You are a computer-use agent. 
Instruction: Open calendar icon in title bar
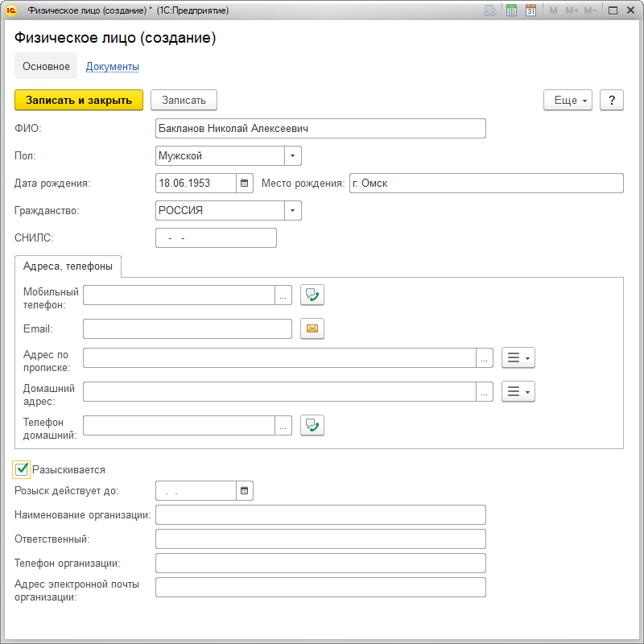click(x=530, y=10)
